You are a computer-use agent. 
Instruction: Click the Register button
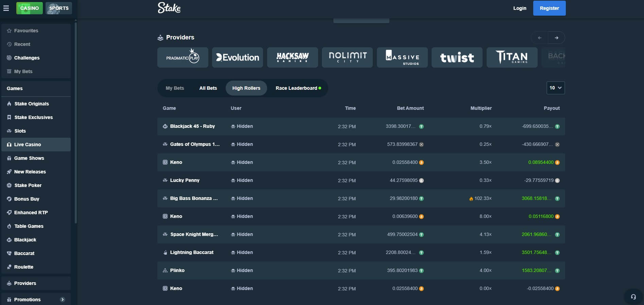click(549, 8)
